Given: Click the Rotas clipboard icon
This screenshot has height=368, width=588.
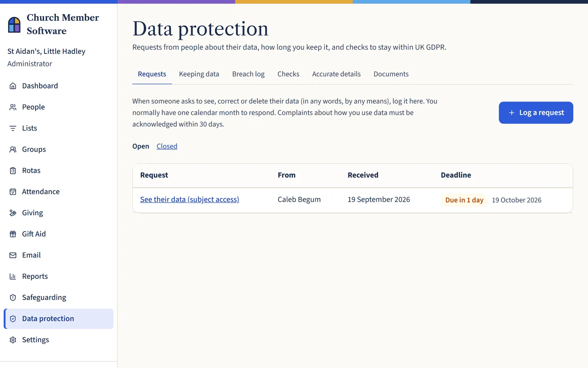Looking at the screenshot, I should 13,170.
